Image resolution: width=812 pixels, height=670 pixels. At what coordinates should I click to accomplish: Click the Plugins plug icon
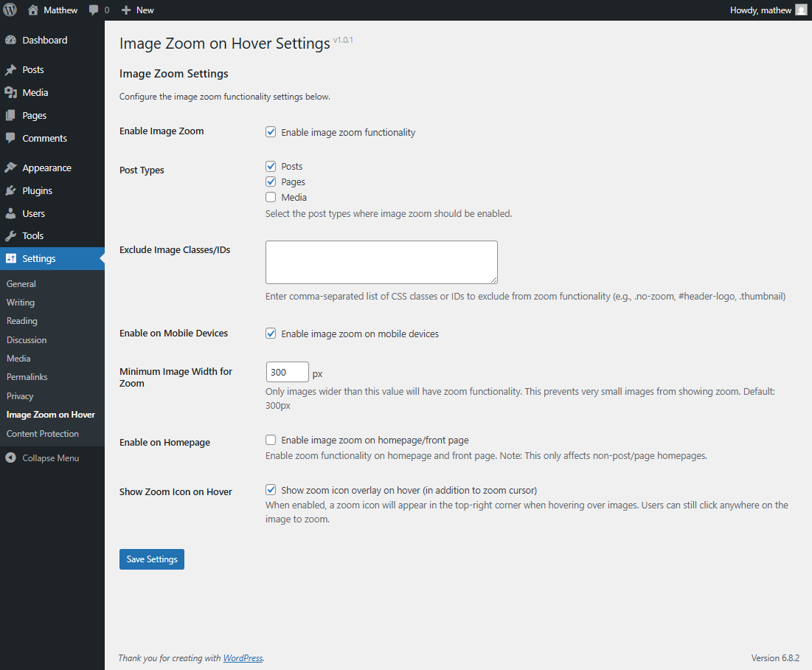click(x=10, y=191)
